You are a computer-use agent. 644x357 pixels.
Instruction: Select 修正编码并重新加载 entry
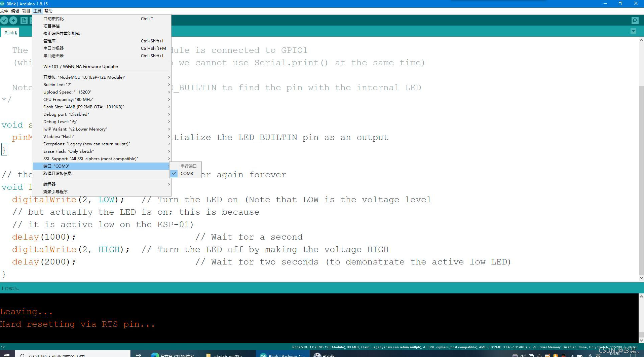102,34
